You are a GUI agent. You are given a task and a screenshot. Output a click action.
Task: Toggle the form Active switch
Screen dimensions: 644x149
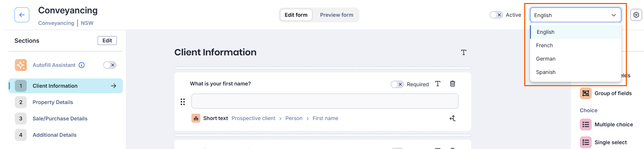496,15
